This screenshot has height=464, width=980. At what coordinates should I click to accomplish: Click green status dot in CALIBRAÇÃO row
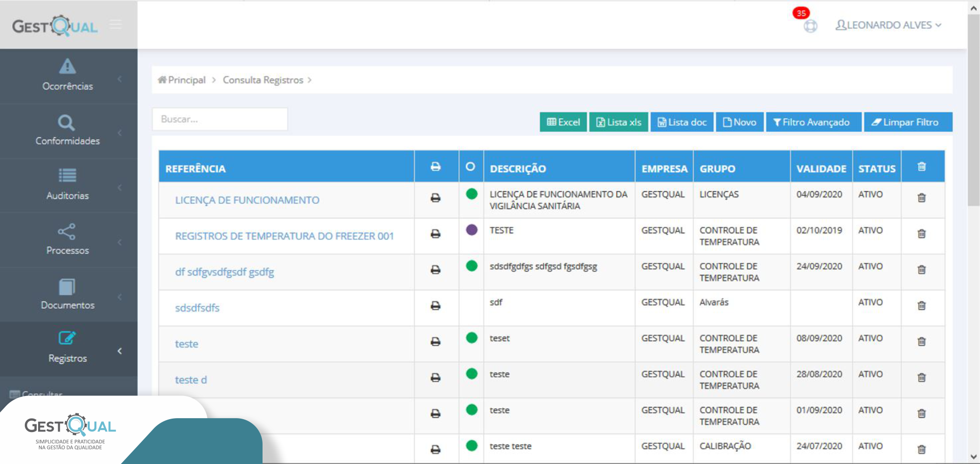(x=471, y=445)
